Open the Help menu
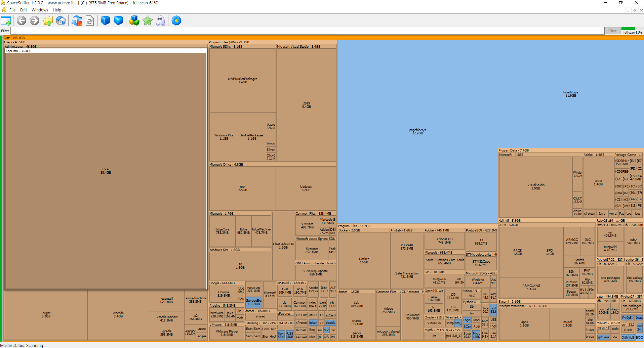The width and height of the screenshot is (644, 348). 57,10
